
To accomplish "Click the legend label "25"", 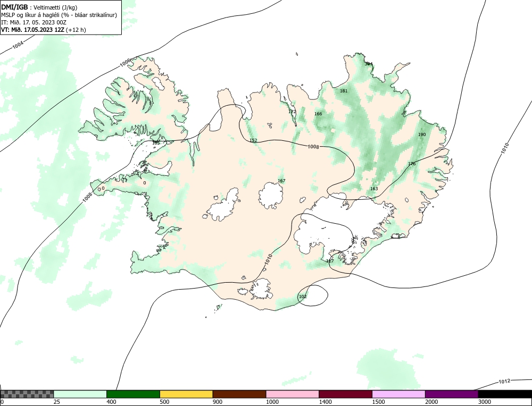I will tap(57, 402).
